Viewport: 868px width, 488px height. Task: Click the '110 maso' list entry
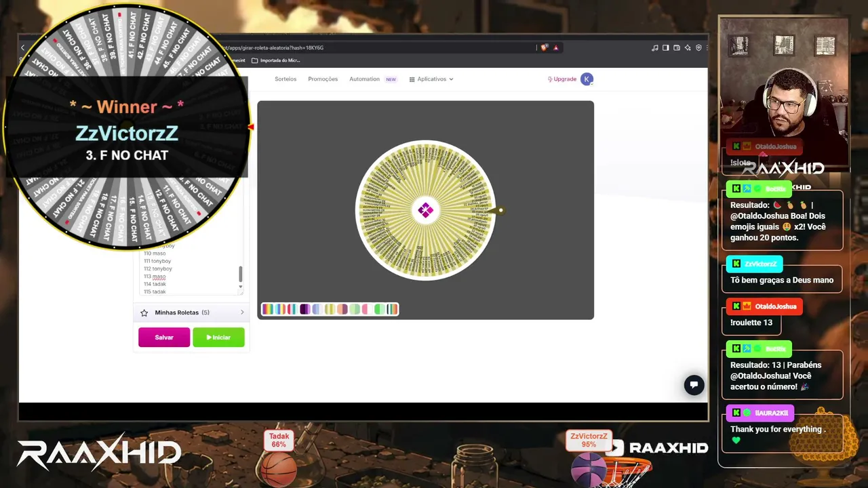pos(155,253)
